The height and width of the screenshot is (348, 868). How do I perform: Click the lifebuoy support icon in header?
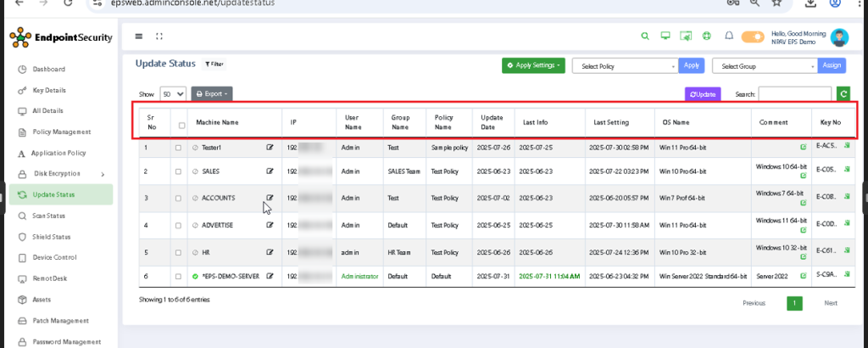[x=706, y=36]
